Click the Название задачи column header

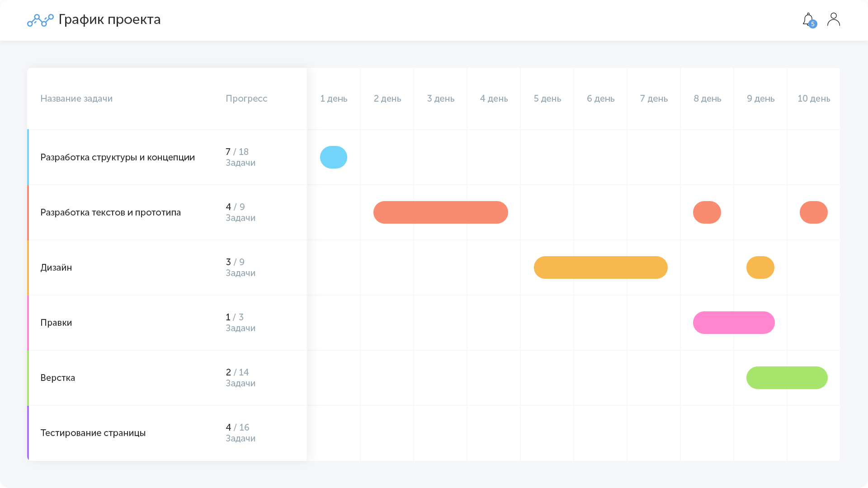tap(76, 99)
